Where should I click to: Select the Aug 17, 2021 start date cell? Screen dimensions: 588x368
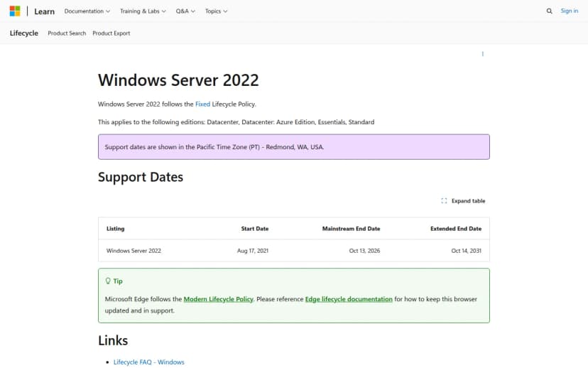(253, 251)
